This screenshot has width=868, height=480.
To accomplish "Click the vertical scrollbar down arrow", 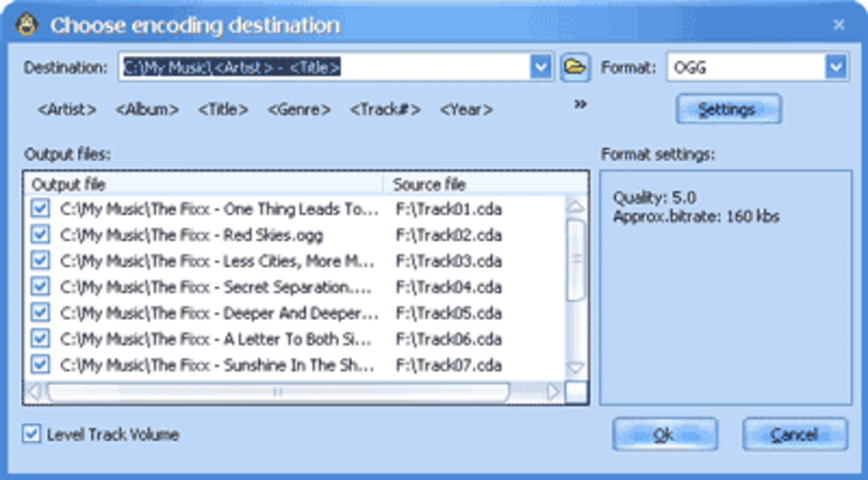I will (575, 367).
